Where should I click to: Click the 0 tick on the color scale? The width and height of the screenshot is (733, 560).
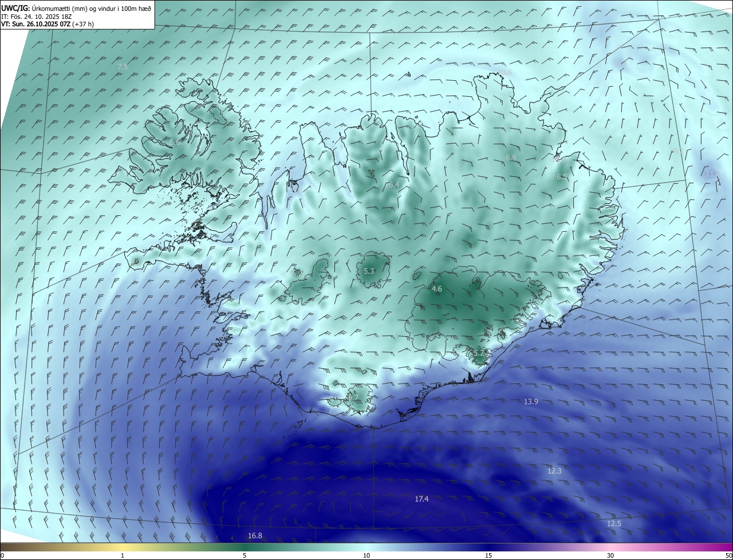click(x=2, y=555)
